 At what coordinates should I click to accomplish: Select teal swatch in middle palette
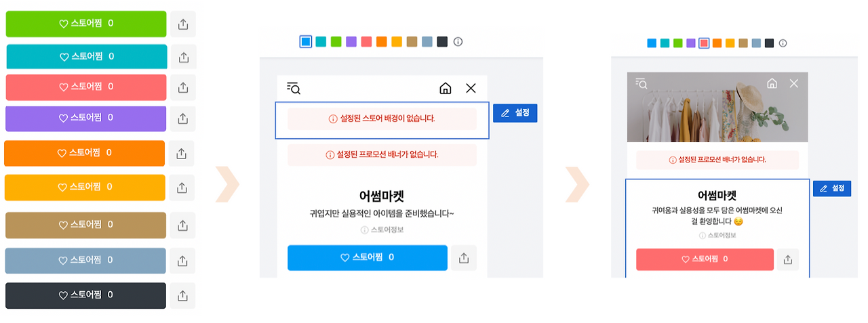[x=321, y=42]
